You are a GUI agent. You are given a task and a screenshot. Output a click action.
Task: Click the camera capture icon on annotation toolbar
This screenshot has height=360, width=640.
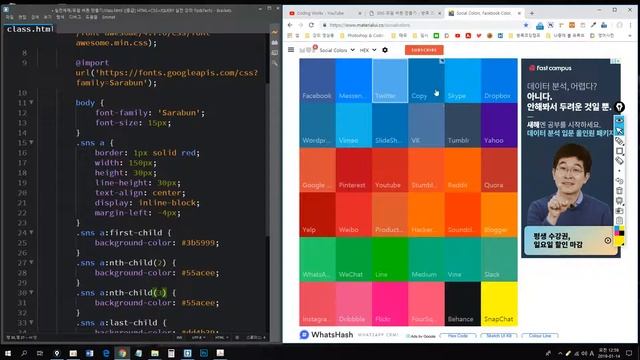620,211
